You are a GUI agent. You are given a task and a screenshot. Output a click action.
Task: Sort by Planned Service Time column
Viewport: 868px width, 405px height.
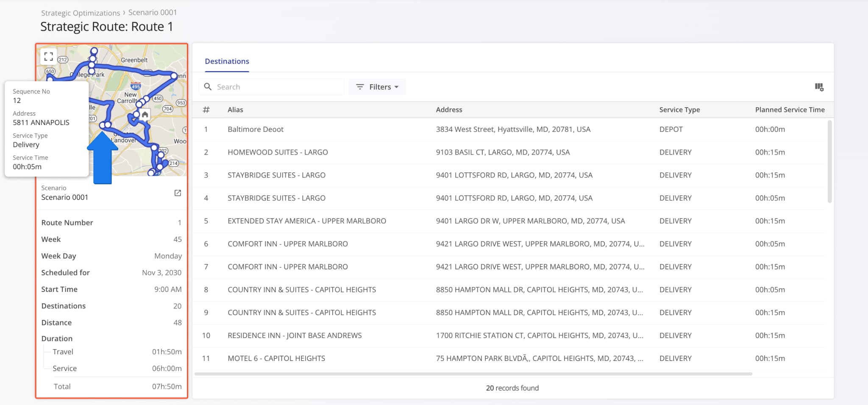pos(790,110)
